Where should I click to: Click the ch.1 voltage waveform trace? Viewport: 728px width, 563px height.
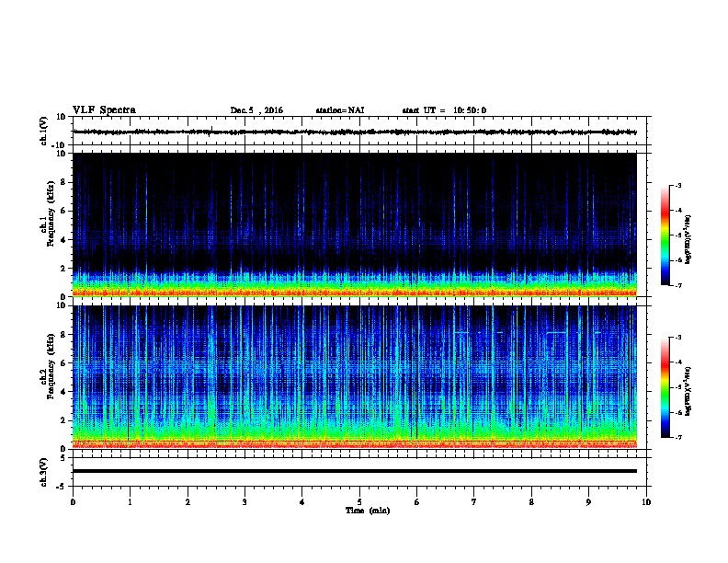pyautogui.click(x=355, y=132)
